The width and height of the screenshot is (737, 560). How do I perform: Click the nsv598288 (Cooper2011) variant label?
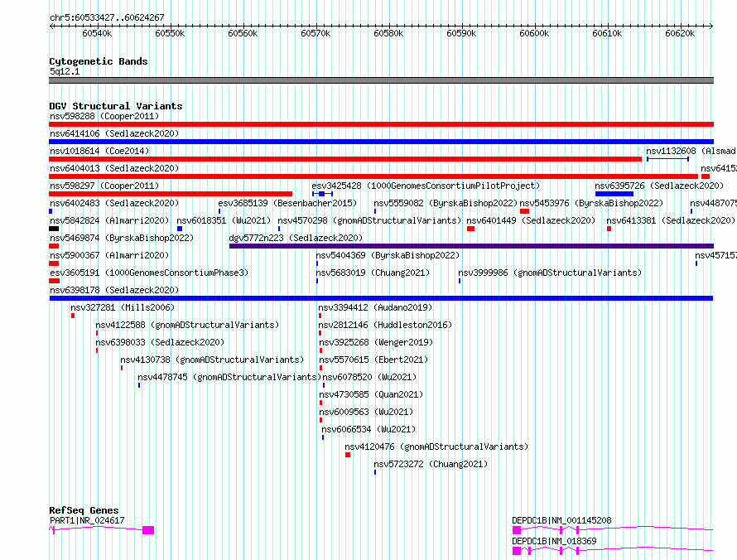104,116
